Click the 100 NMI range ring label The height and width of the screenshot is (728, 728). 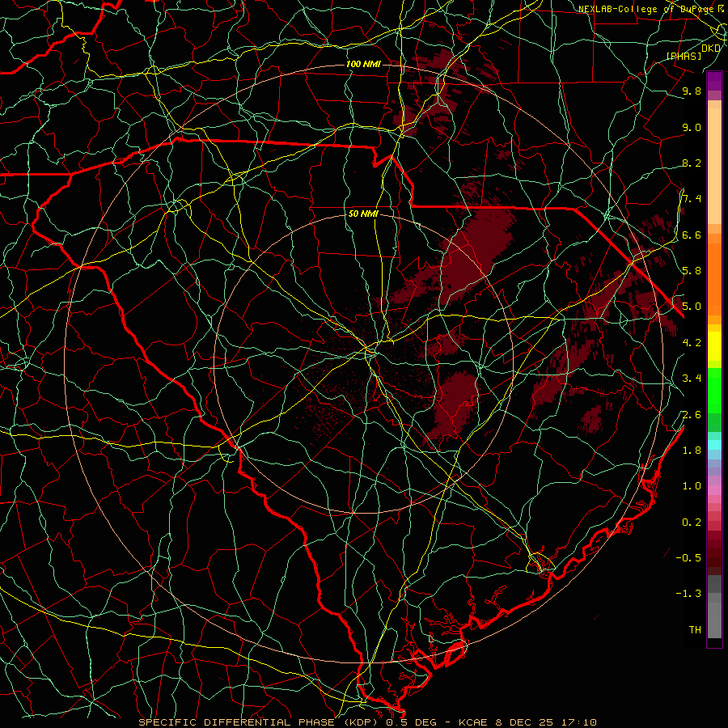tap(363, 64)
